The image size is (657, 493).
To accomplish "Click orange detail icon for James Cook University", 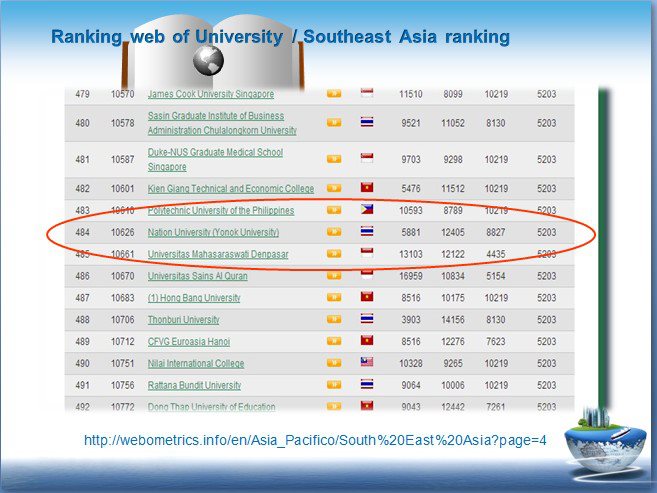I will pos(334,93).
